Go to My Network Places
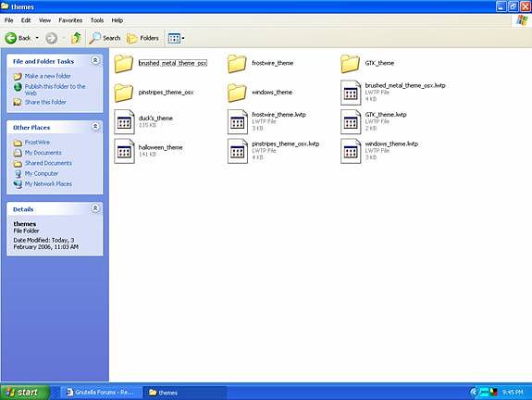Viewport: 532px width, 400px height. 48,184
